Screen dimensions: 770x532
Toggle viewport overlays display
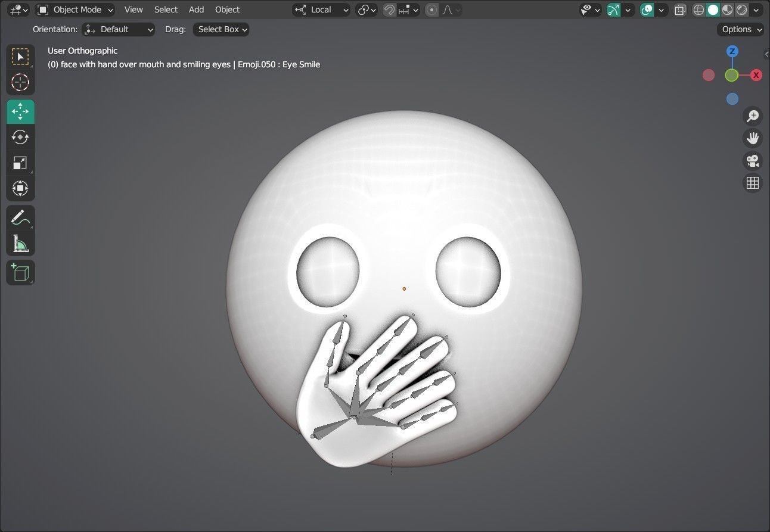point(647,10)
